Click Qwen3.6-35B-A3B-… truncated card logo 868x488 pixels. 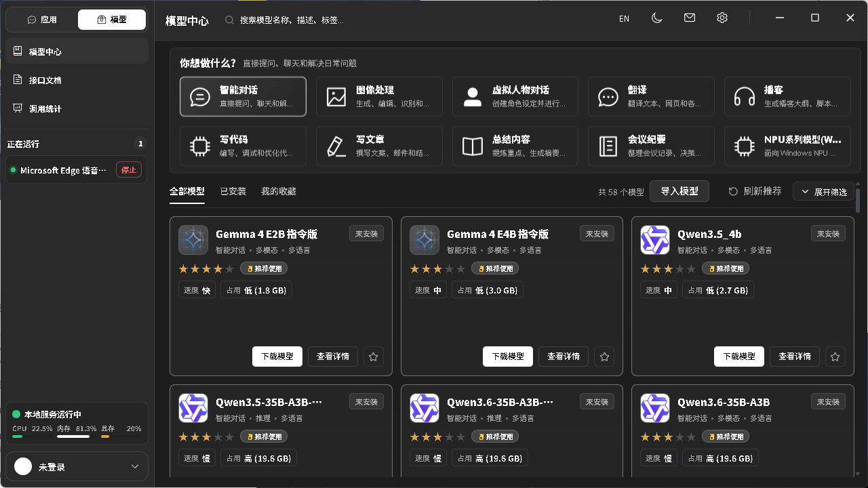click(x=425, y=408)
